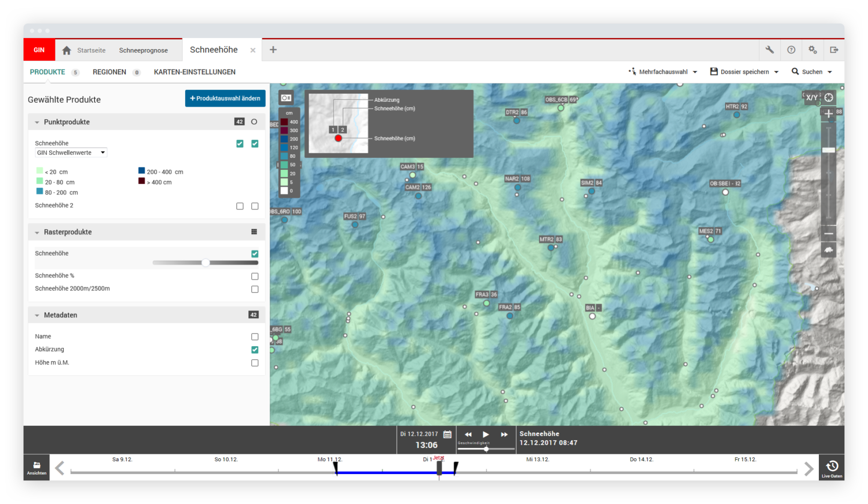
Task: Open the Suchen dropdown
Action: tap(812, 72)
